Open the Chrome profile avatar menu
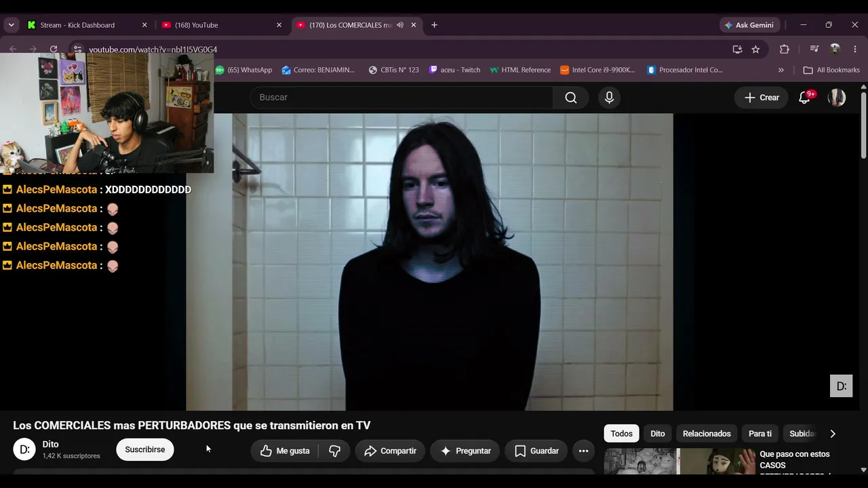 (835, 49)
